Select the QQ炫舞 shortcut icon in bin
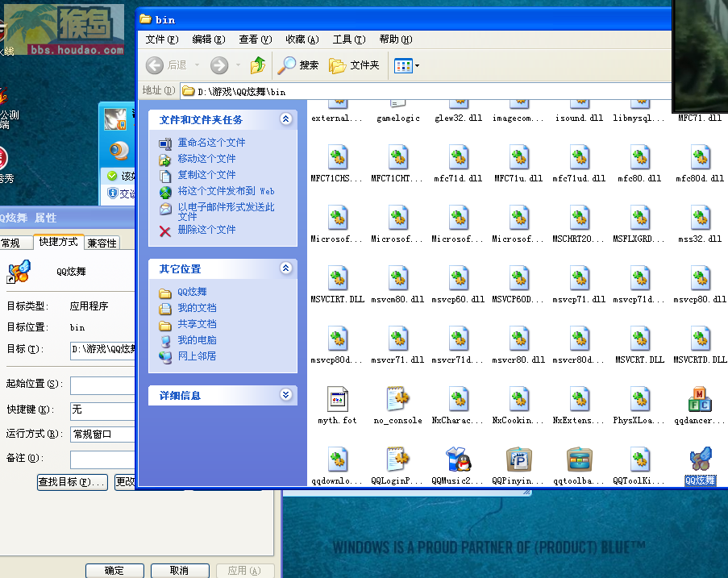The height and width of the screenshot is (578, 728). [x=700, y=459]
